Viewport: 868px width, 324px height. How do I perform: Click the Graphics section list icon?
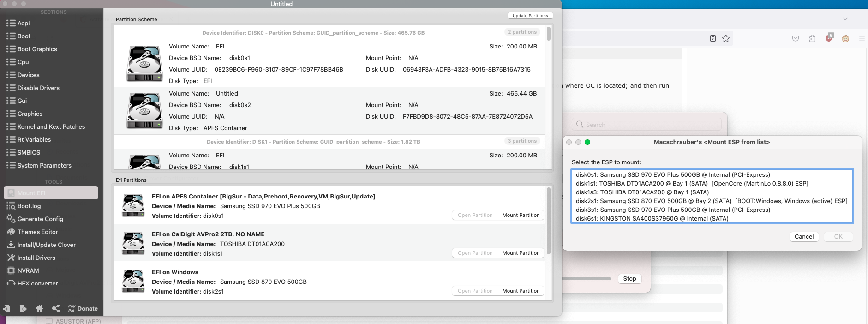click(11, 114)
